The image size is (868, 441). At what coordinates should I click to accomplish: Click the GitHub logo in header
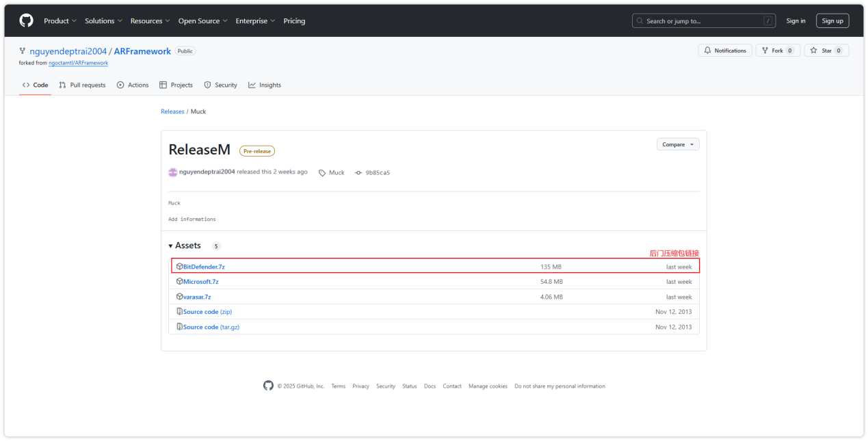tap(26, 21)
